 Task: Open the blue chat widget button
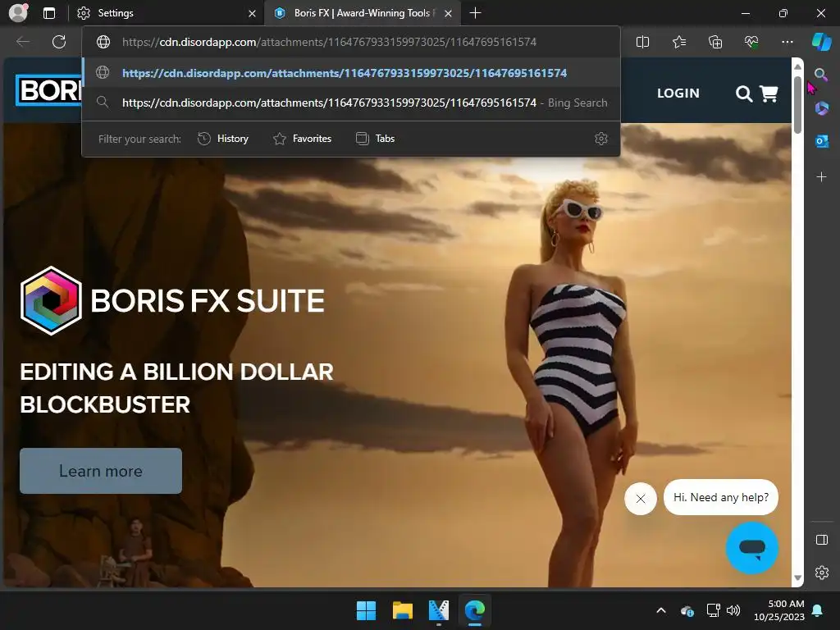click(751, 548)
